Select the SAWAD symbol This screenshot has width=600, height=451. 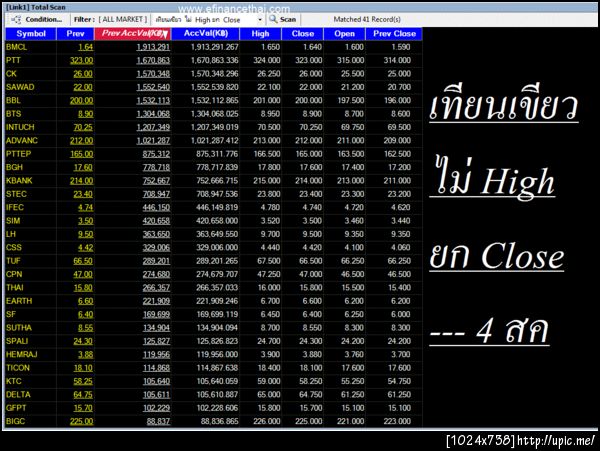click(x=20, y=87)
